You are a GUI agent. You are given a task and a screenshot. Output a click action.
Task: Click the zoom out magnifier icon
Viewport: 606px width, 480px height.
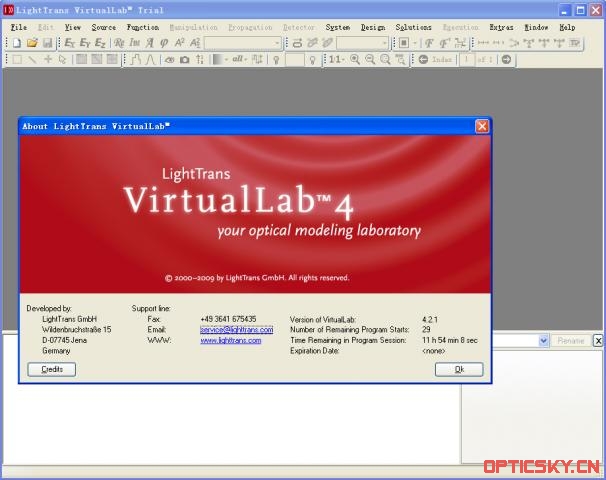370,59
